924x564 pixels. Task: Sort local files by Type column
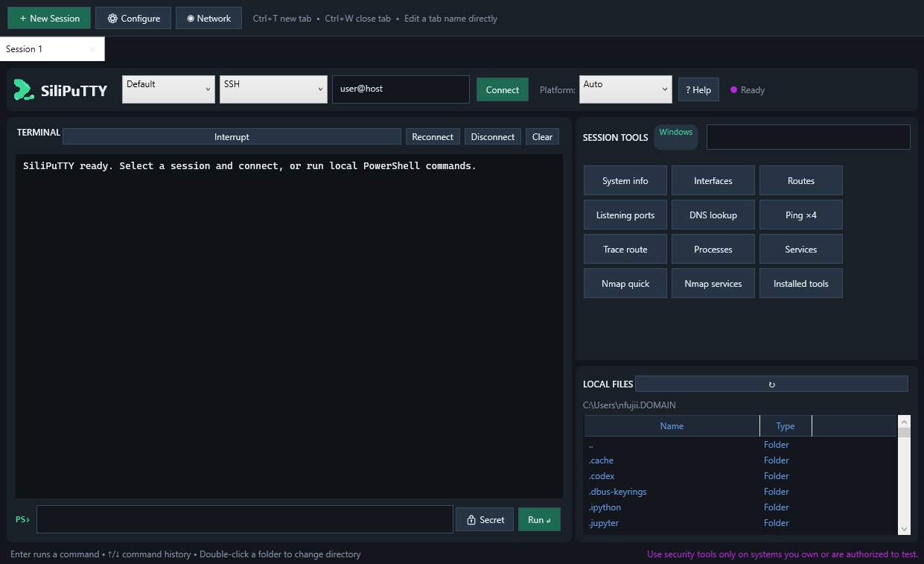tap(786, 426)
